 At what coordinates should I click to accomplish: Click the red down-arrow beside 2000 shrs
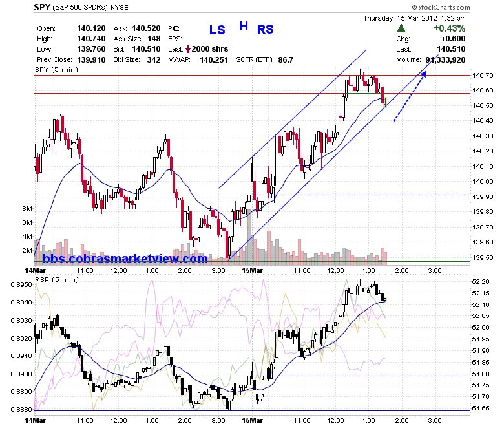pos(188,49)
